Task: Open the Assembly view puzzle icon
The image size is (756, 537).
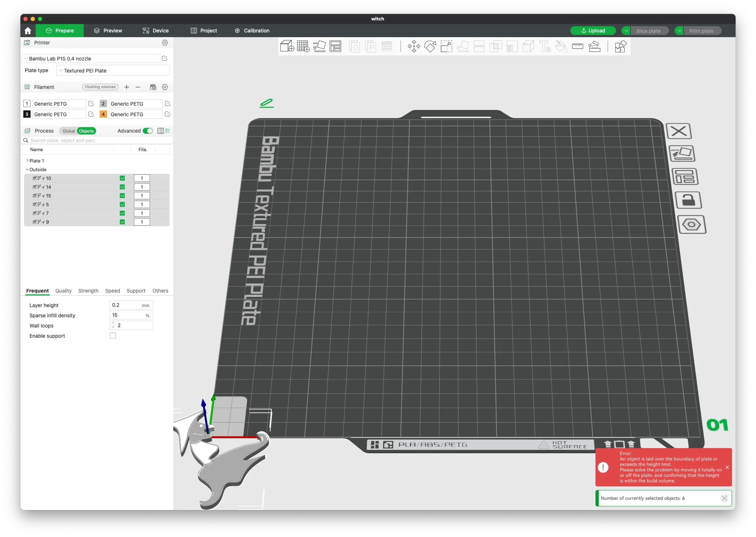Action: point(620,46)
